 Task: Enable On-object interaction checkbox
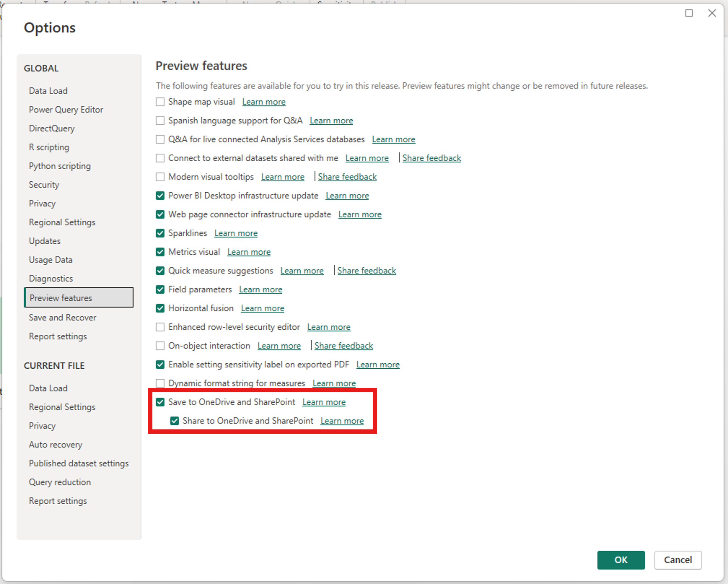160,346
